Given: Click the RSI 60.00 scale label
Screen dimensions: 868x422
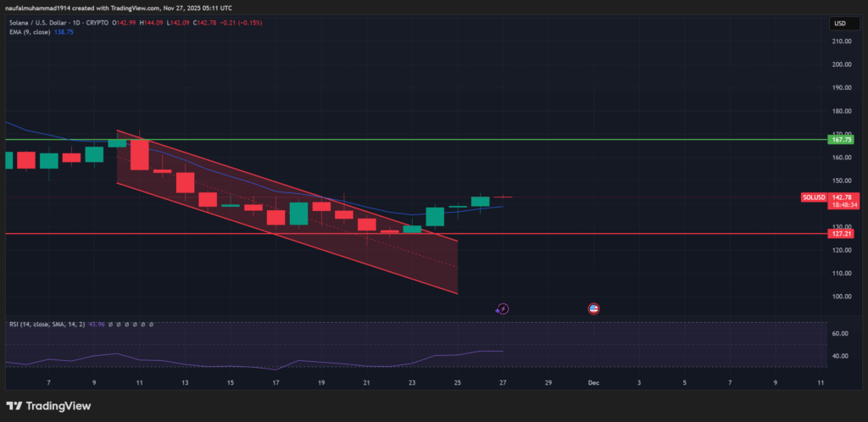Looking at the screenshot, I should coord(841,334).
